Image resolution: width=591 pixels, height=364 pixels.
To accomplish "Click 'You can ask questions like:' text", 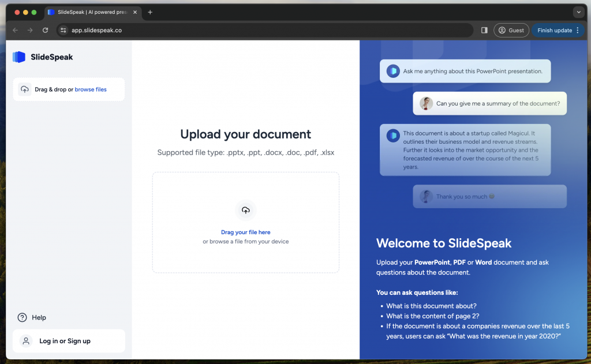I will pos(417,292).
